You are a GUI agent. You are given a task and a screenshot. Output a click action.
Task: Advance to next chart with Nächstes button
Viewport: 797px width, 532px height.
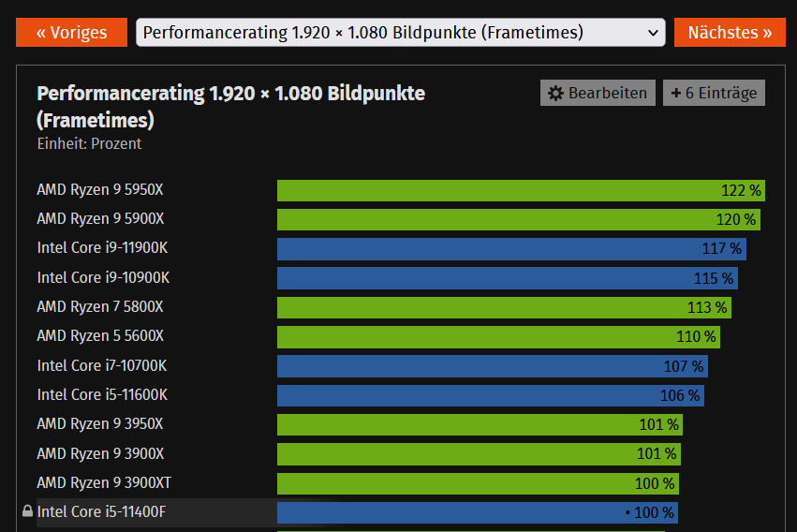coord(730,33)
